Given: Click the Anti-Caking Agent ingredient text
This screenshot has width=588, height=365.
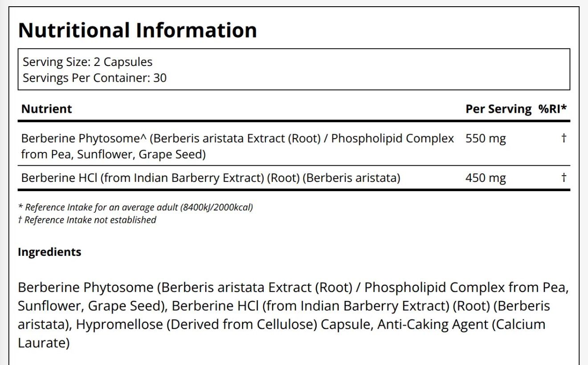Looking at the screenshot, I should [x=433, y=324].
